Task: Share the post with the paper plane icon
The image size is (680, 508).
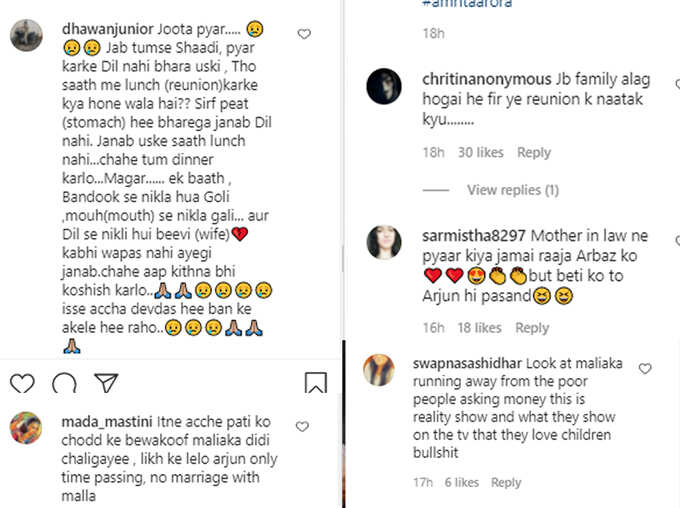Action: 106,383
